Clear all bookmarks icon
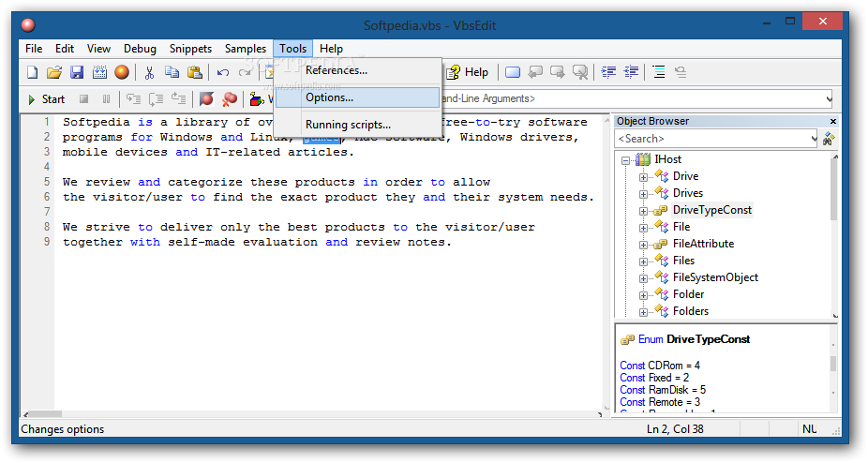 (580, 72)
